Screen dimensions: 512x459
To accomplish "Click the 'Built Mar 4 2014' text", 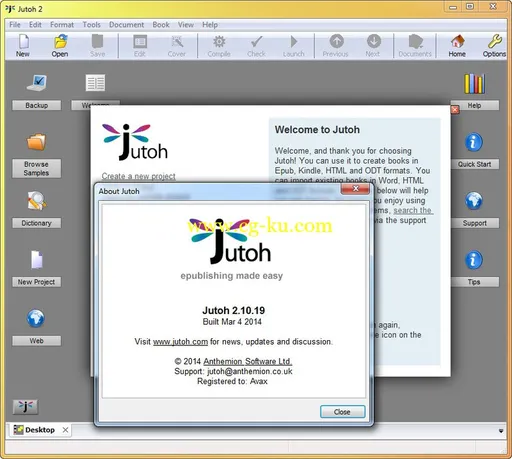I will coord(232,322).
